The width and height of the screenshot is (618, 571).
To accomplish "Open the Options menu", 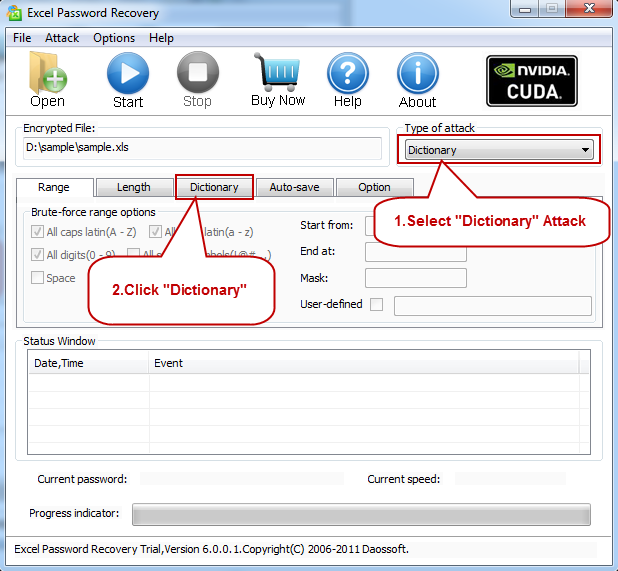I will click(x=114, y=38).
